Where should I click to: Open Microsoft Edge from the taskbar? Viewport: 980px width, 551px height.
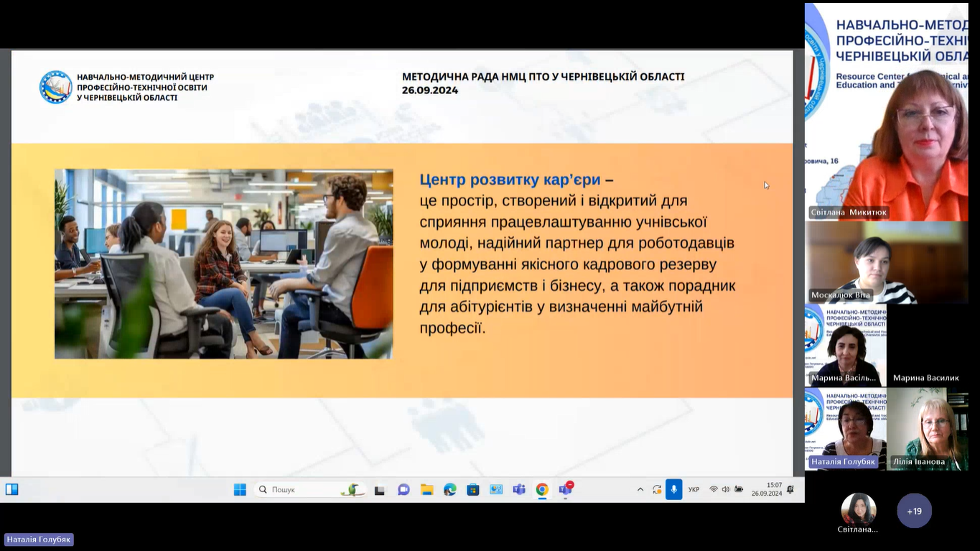[449, 490]
